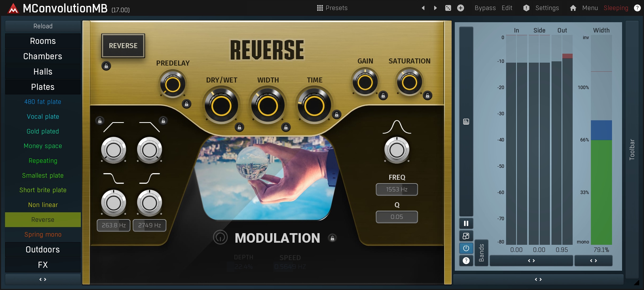Collapse the preset list sidebar arrows
Screen dimensions: 644x290
pos(43,279)
